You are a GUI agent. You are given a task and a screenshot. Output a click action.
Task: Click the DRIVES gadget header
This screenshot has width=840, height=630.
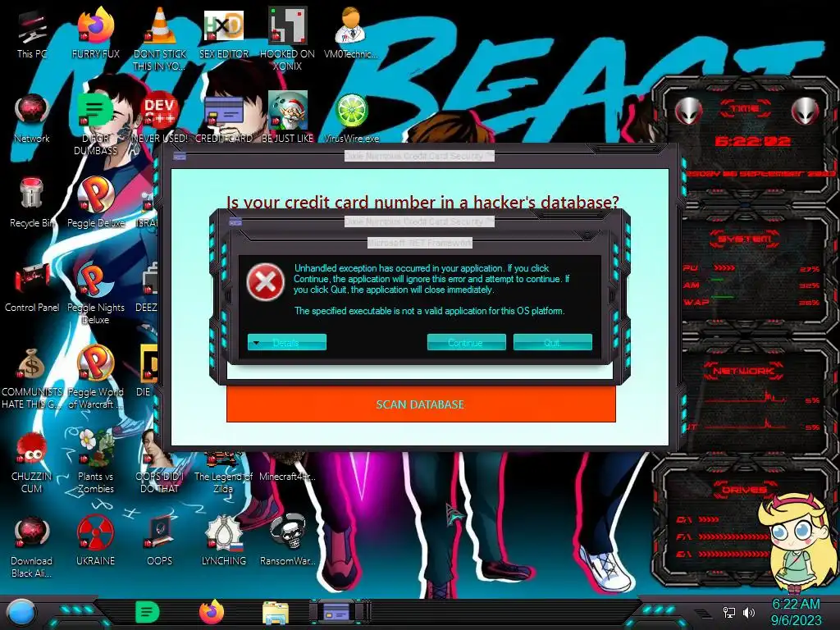coord(743,490)
